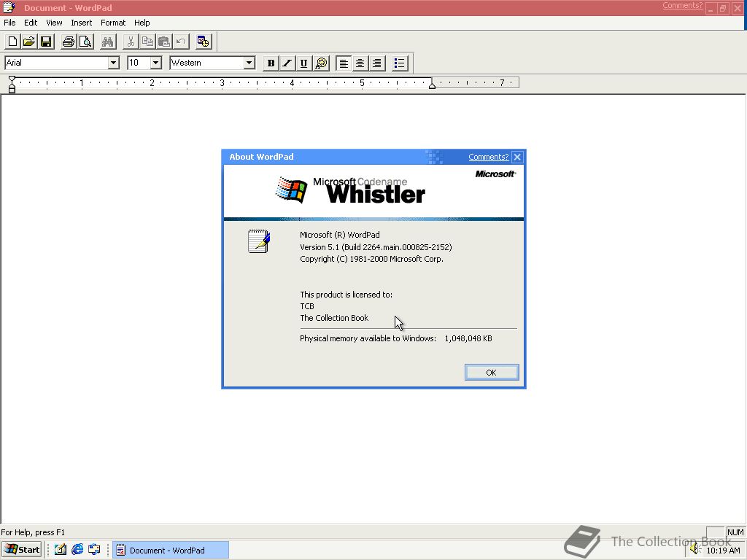Open the Insert menu

pos(82,23)
